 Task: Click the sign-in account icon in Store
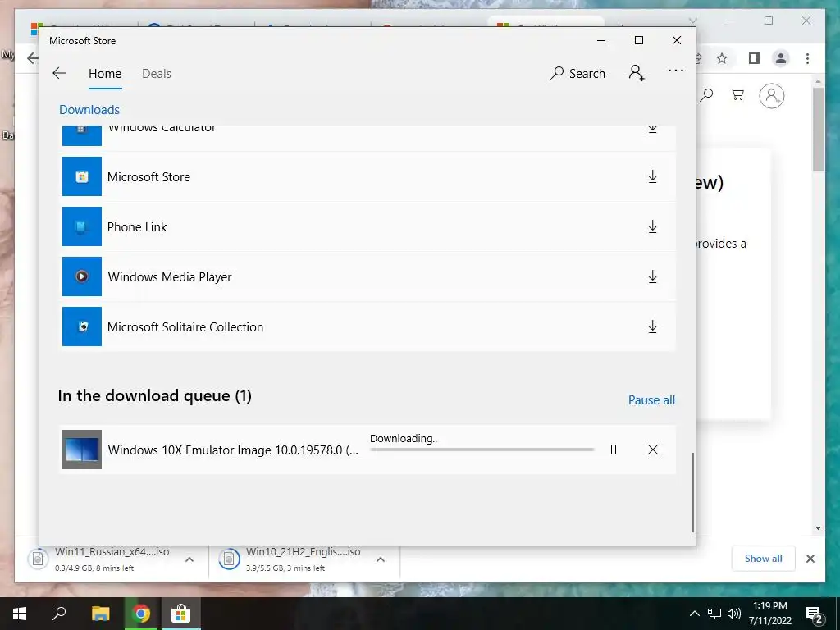click(x=637, y=72)
